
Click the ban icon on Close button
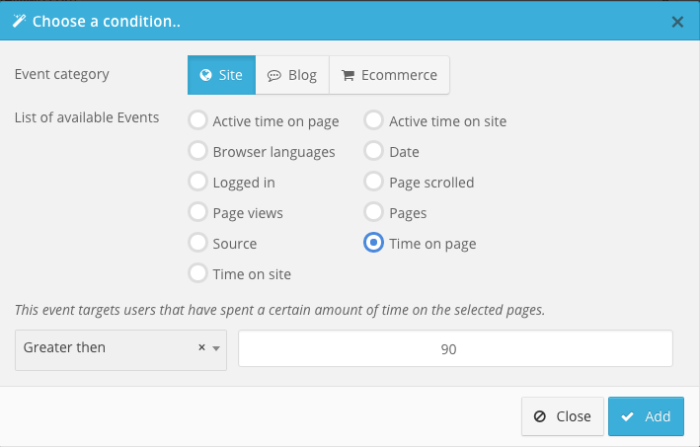pyautogui.click(x=540, y=417)
